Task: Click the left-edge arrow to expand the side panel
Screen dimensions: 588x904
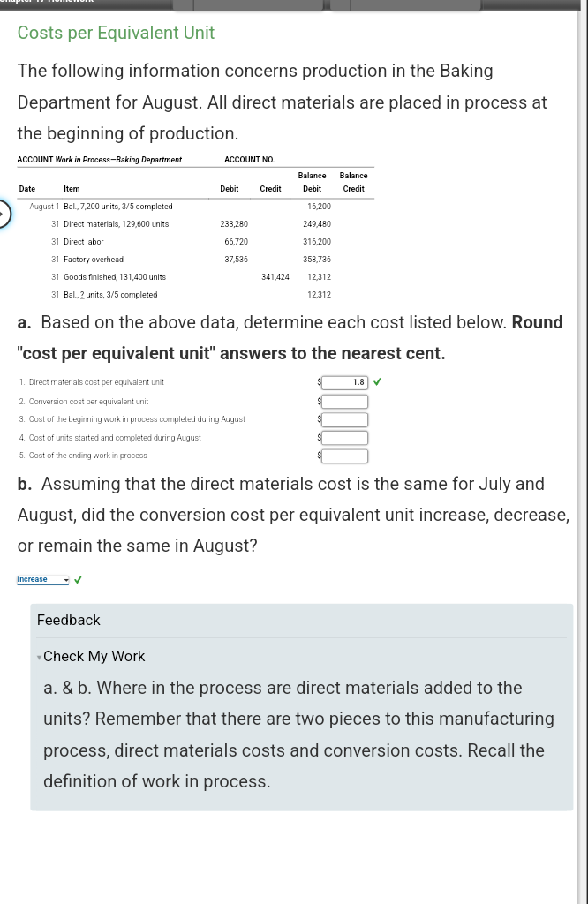Action: coord(4,215)
